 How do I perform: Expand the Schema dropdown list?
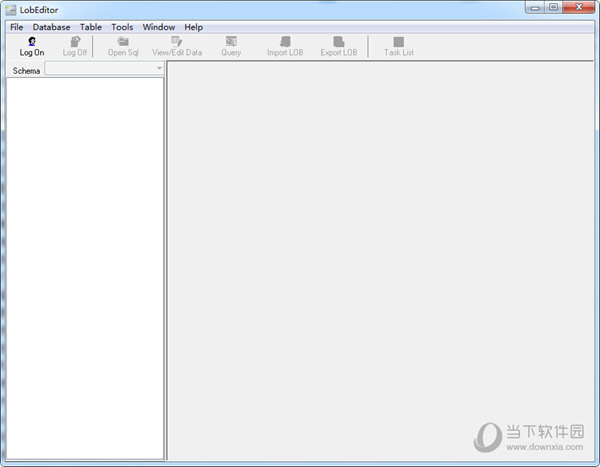coord(159,69)
